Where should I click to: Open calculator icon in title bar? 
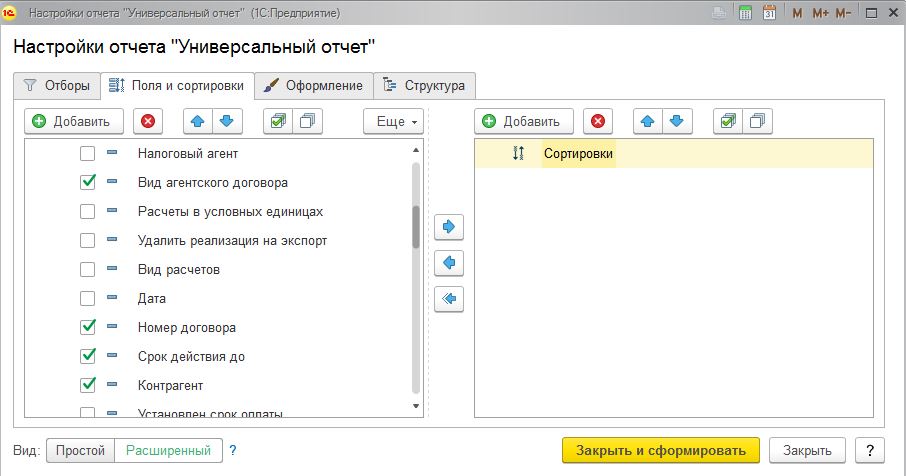coord(745,12)
